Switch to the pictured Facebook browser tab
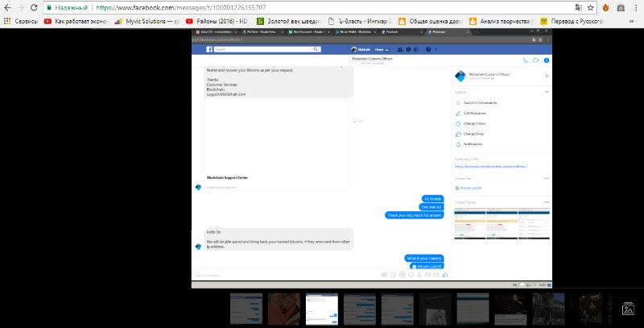The image size is (644, 328). coord(400,31)
